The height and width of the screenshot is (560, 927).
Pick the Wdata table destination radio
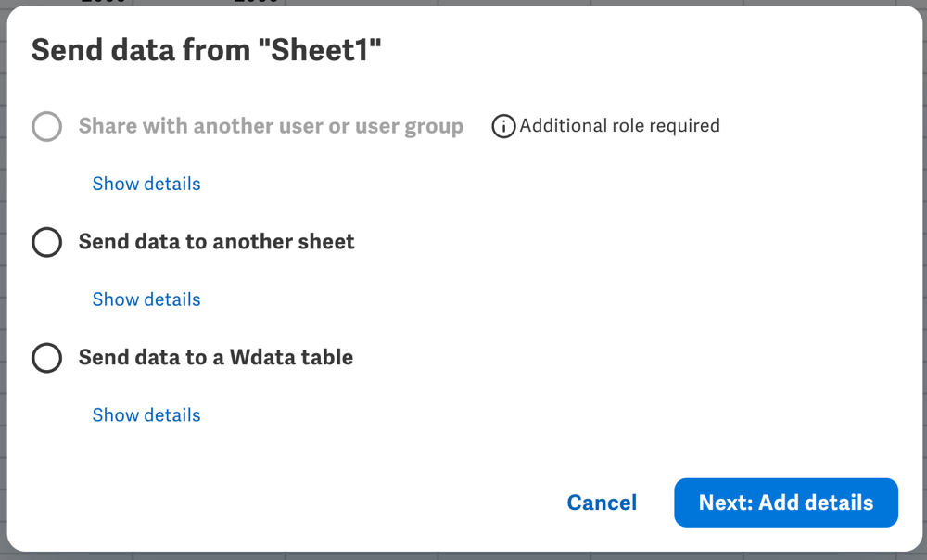[x=46, y=358]
